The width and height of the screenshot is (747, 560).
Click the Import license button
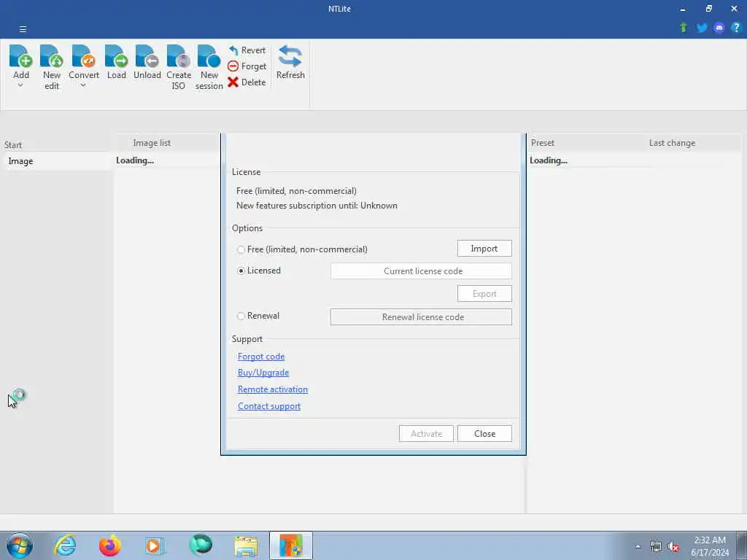(484, 248)
